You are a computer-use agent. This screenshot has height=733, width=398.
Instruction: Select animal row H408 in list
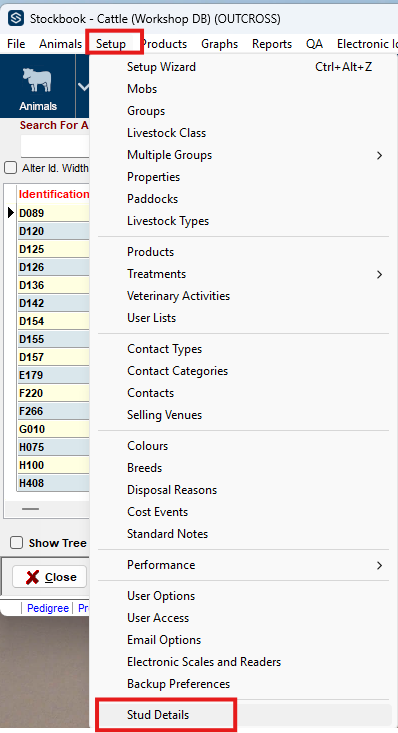[x=53, y=483]
